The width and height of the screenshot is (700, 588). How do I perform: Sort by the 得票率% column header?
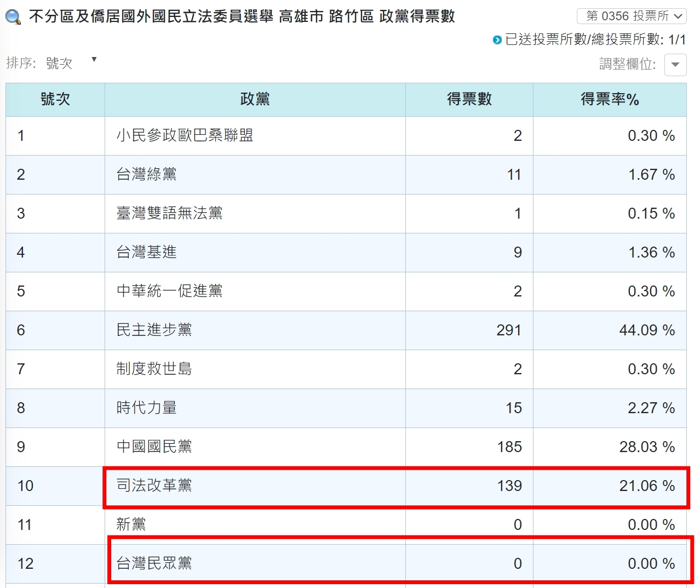click(610, 99)
